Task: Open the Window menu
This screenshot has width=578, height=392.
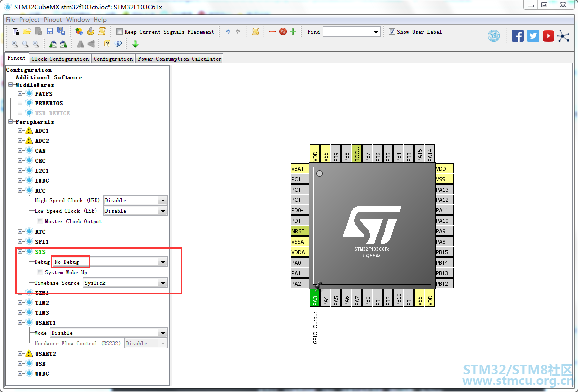Action: point(78,20)
